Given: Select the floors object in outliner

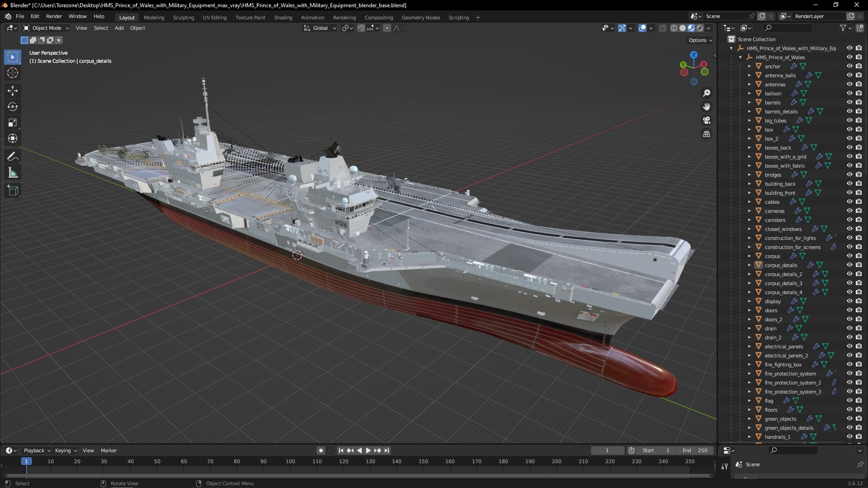Looking at the screenshot, I should pyautogui.click(x=771, y=410).
